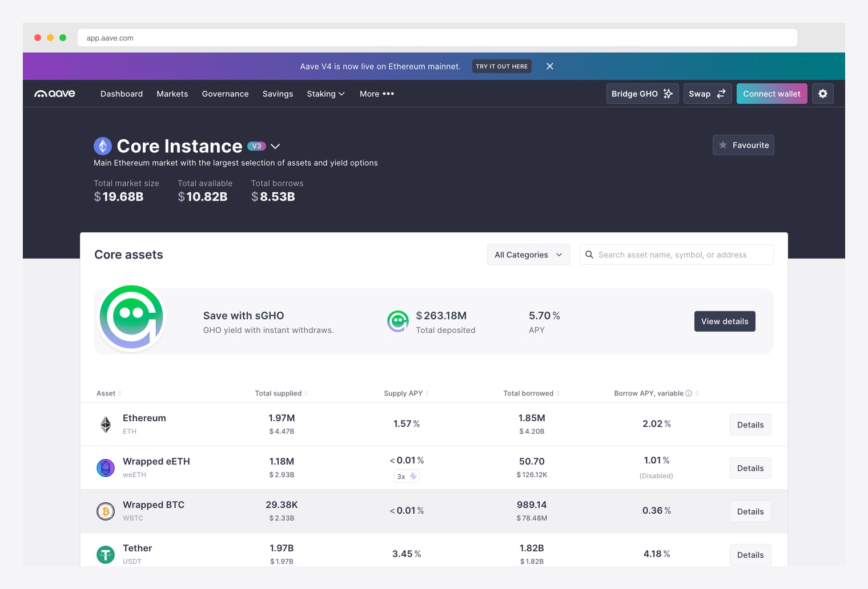Viewport: 868px width, 589px height.
Task: Dismiss the Aave V4 announcement banner
Action: click(x=550, y=66)
